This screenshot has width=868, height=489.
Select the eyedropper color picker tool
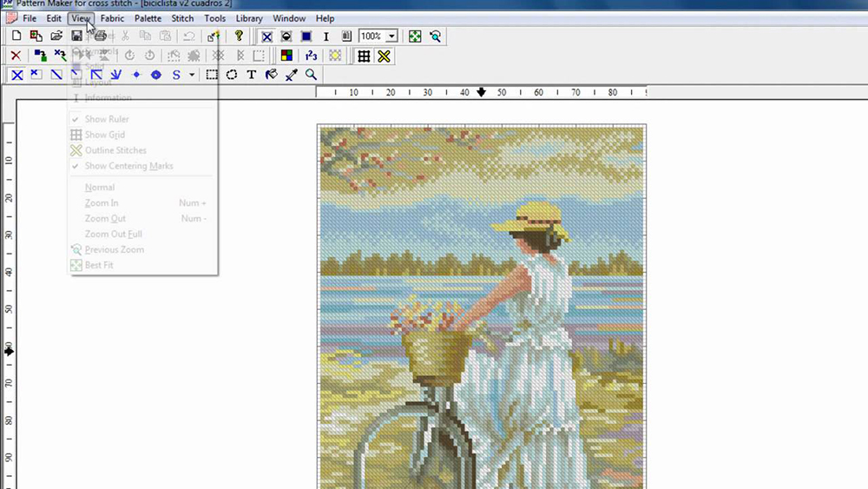click(x=291, y=75)
